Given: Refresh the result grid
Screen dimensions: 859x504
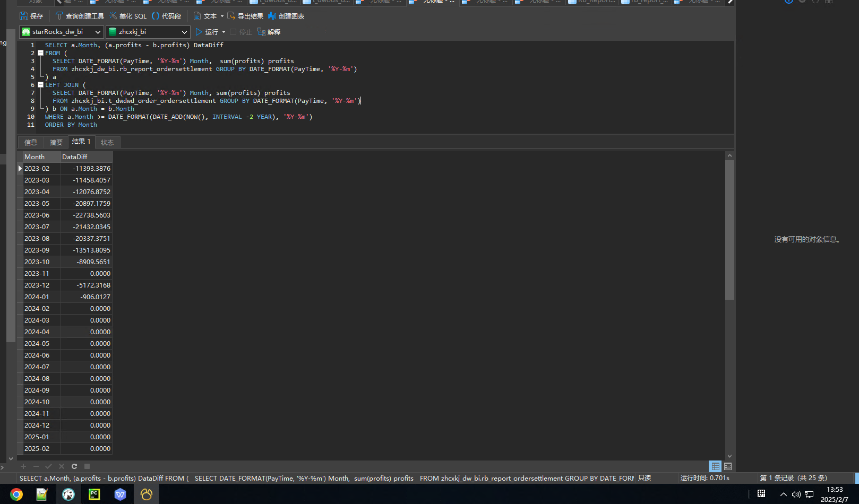Looking at the screenshot, I should 74,466.
